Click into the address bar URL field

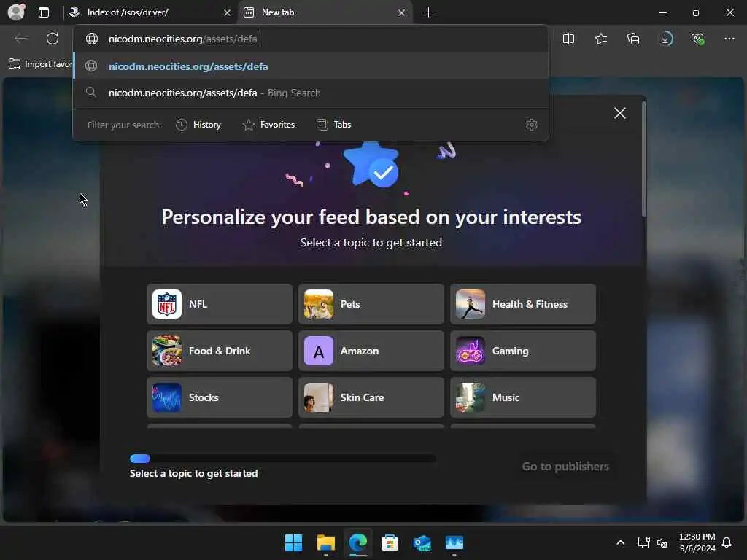point(309,39)
